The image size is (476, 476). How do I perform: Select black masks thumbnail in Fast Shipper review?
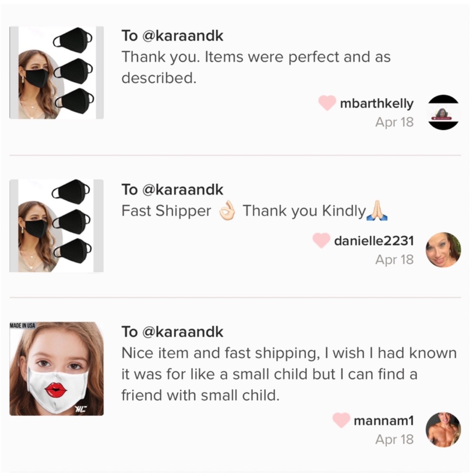[57, 226]
